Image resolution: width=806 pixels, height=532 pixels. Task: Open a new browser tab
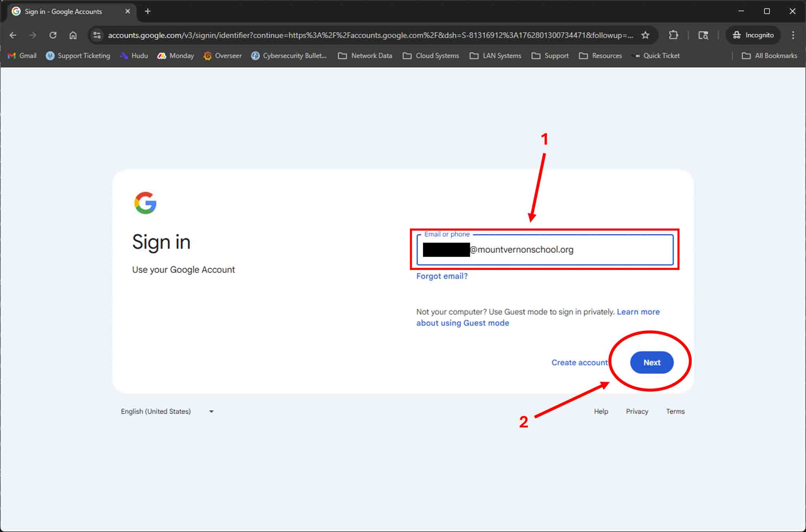tap(148, 11)
